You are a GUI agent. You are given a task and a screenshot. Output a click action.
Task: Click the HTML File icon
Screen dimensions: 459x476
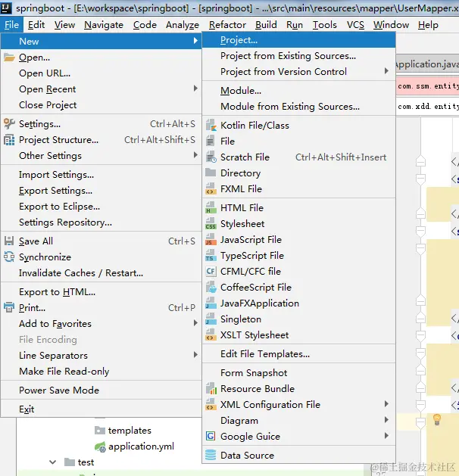pyautogui.click(x=211, y=207)
